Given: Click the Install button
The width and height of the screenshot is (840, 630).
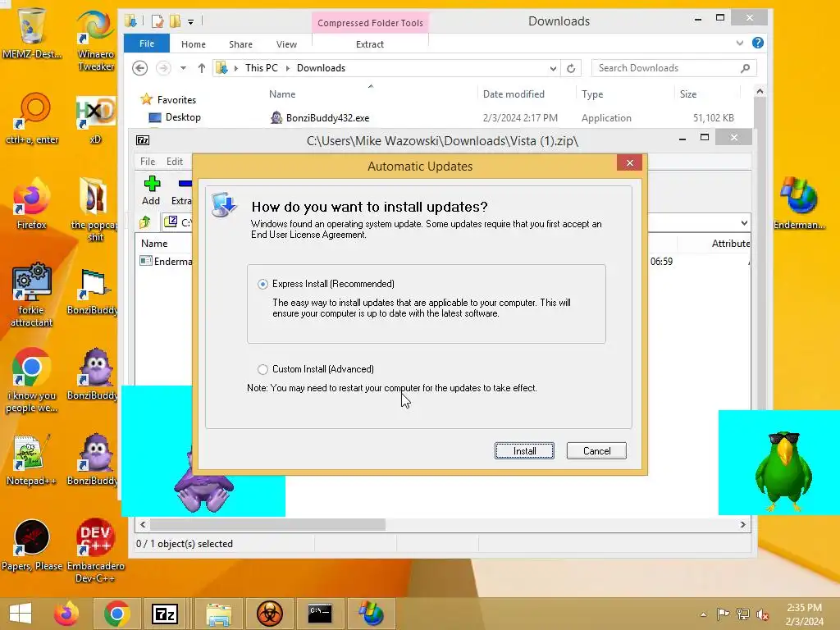Looking at the screenshot, I should pos(524,451).
